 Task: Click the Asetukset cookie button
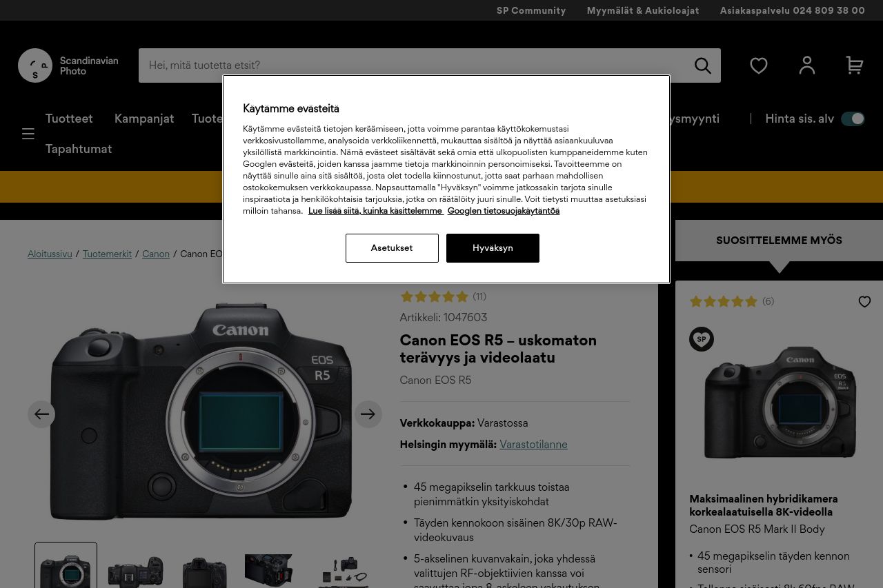point(392,248)
